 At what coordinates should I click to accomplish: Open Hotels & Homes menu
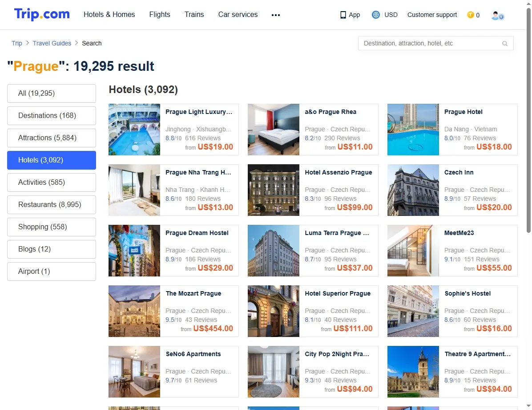tap(109, 15)
